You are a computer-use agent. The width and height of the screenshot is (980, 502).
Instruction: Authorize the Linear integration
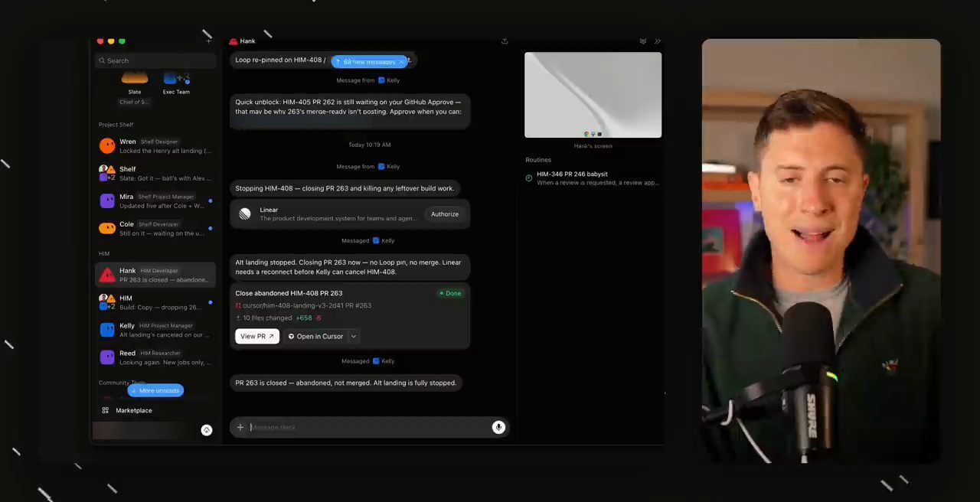tap(445, 214)
